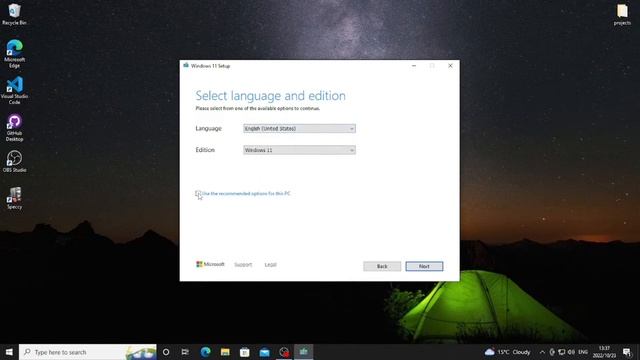The height and width of the screenshot is (360, 640).
Task: Open the Recycle Bin desktop icon
Action: coord(14,14)
